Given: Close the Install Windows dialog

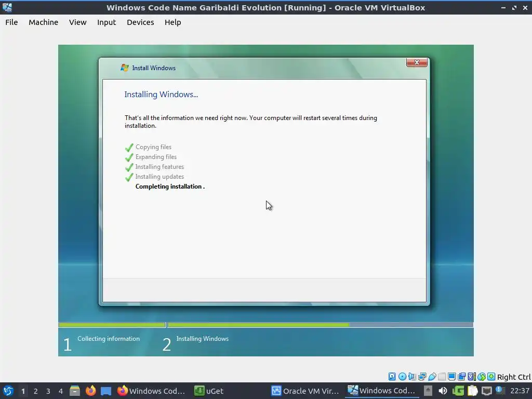Looking at the screenshot, I should 417,62.
